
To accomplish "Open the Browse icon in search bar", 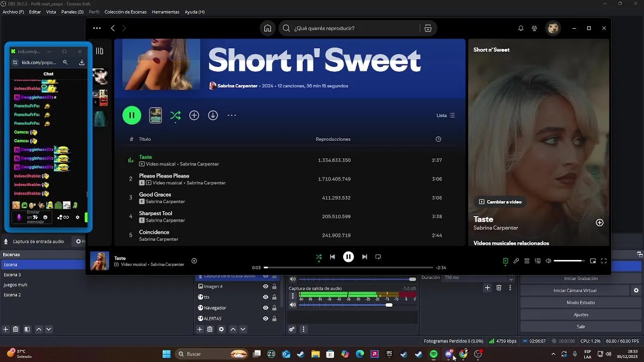I will [428, 28].
